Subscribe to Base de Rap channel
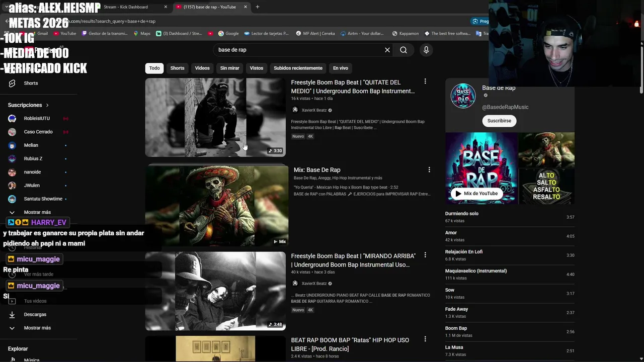The width and height of the screenshot is (644, 362). tap(499, 121)
